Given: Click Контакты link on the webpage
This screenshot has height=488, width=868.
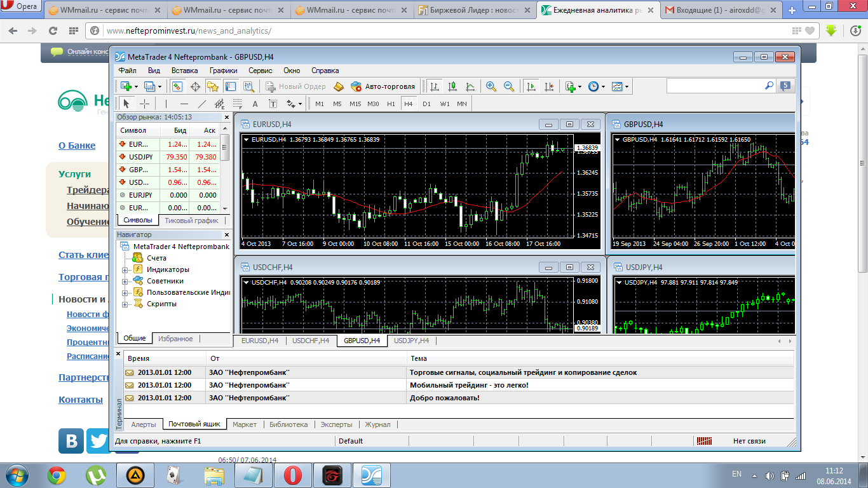Looking at the screenshot, I should 81,400.
